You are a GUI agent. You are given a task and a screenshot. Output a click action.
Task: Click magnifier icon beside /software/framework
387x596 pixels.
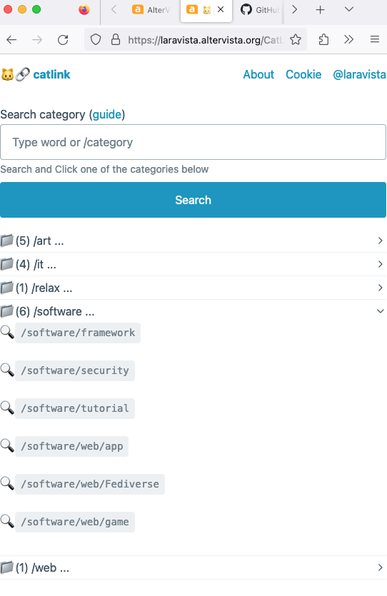click(x=7, y=332)
